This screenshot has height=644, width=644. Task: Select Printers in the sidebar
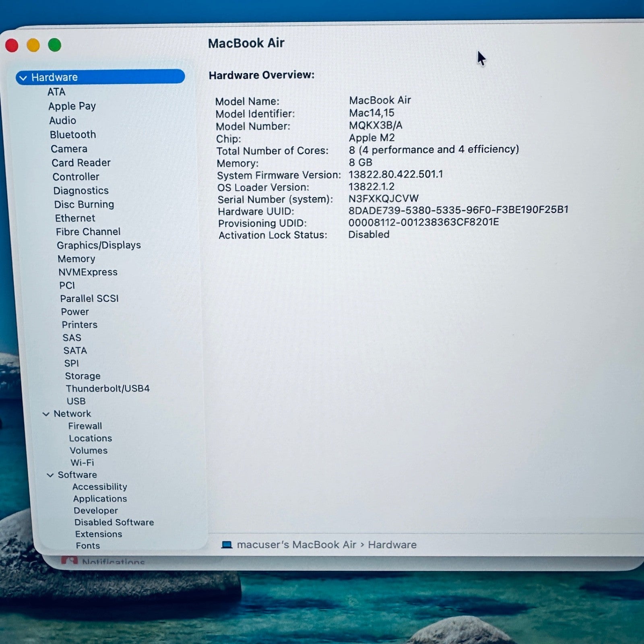(79, 324)
